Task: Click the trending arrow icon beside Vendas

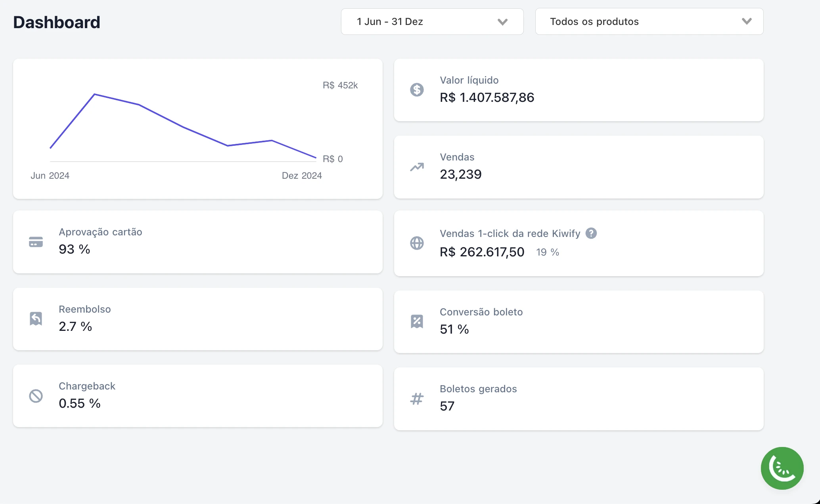Action: [417, 167]
